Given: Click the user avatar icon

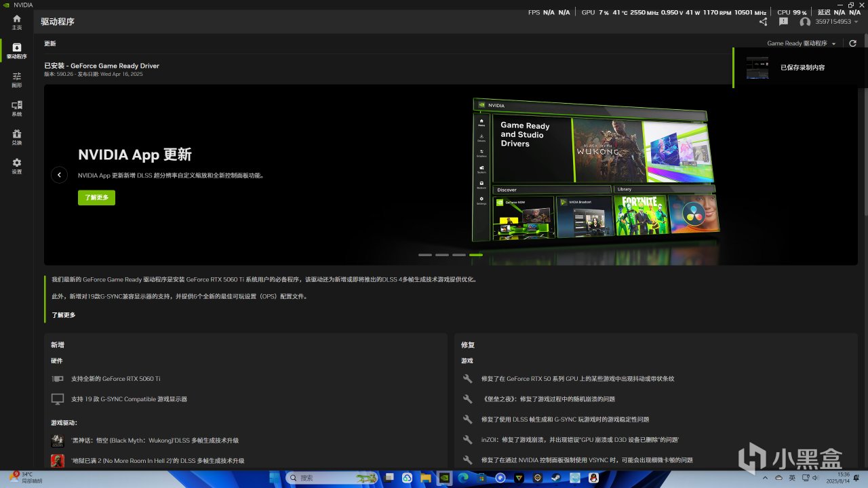Looking at the screenshot, I should pyautogui.click(x=805, y=22).
